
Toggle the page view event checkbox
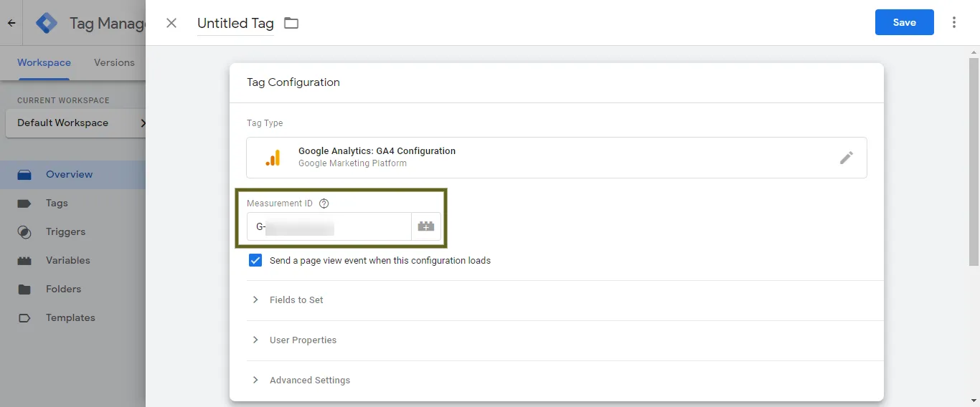pyautogui.click(x=255, y=260)
